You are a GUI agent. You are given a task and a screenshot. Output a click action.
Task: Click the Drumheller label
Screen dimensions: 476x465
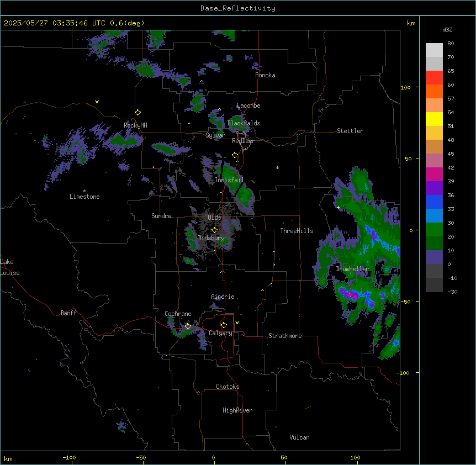coord(352,269)
